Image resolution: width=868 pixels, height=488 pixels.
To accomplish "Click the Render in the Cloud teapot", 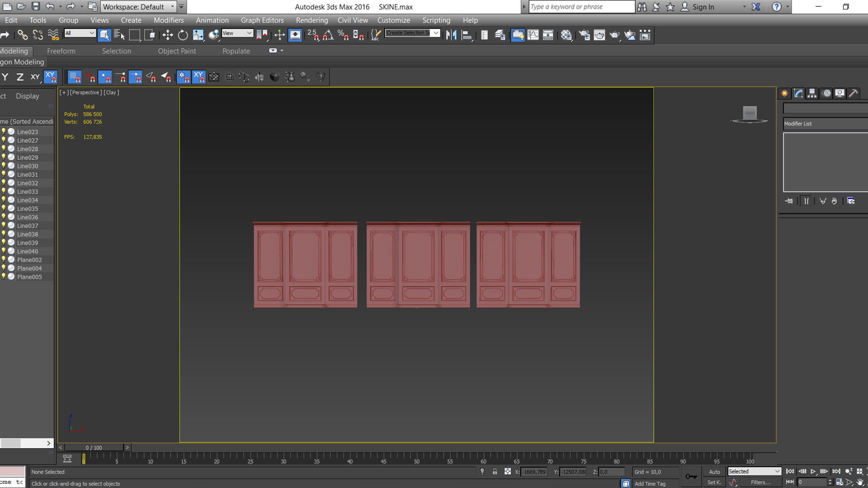I will [630, 35].
